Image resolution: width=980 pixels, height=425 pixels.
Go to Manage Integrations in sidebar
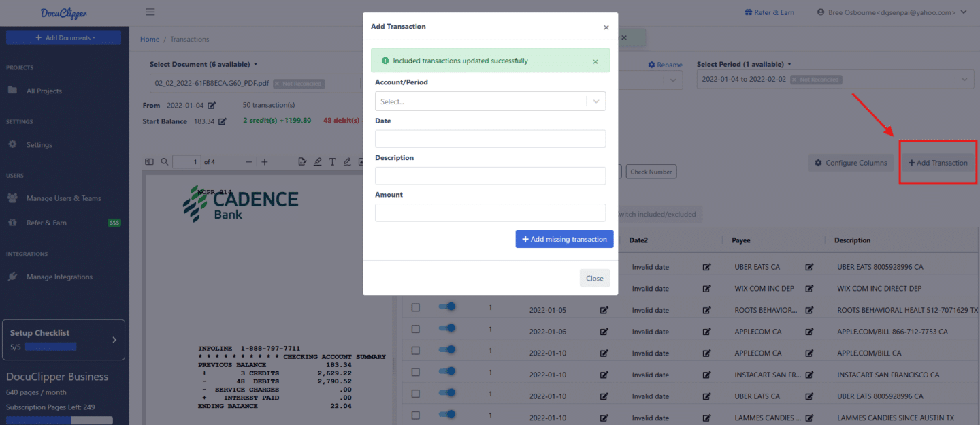tap(59, 277)
